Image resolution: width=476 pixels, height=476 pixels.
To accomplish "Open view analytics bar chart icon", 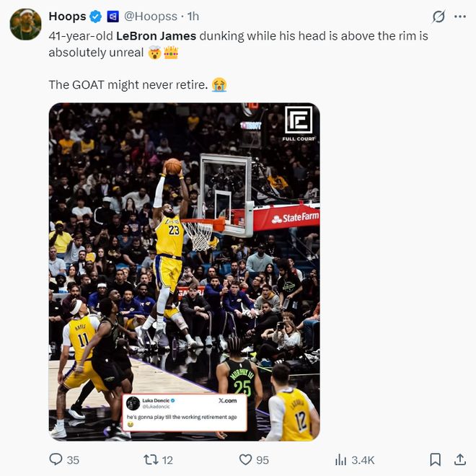I will click(x=341, y=459).
